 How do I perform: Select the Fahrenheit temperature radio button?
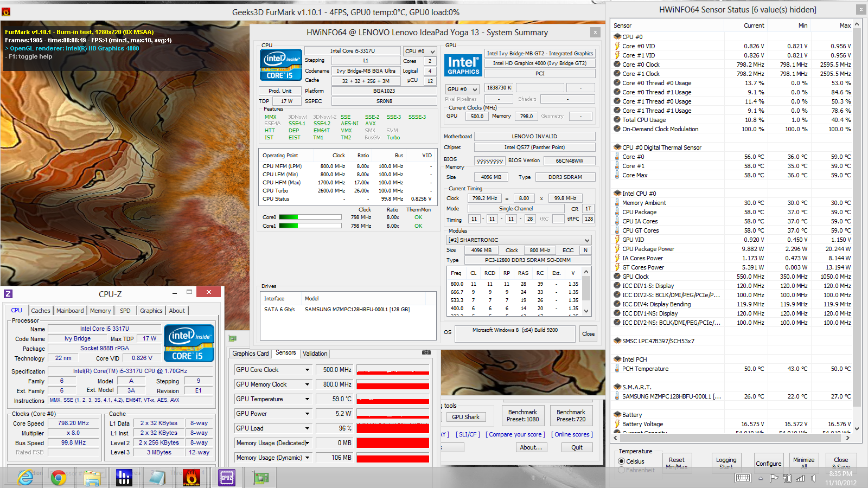pyautogui.click(x=622, y=470)
